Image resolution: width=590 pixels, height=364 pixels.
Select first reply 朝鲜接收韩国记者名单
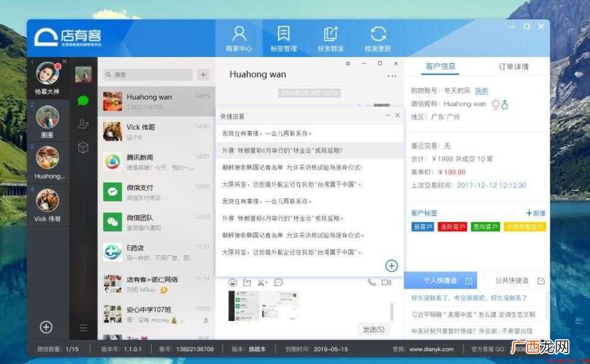point(310,167)
